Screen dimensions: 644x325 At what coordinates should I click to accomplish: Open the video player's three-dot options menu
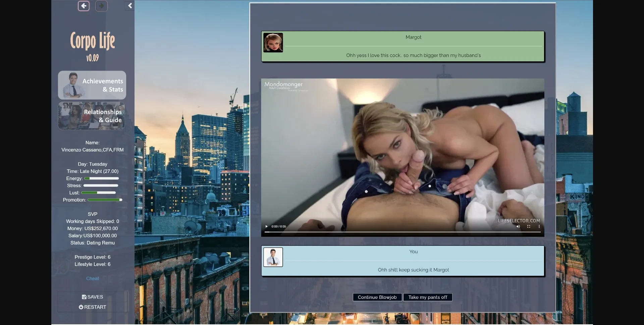coord(539,226)
